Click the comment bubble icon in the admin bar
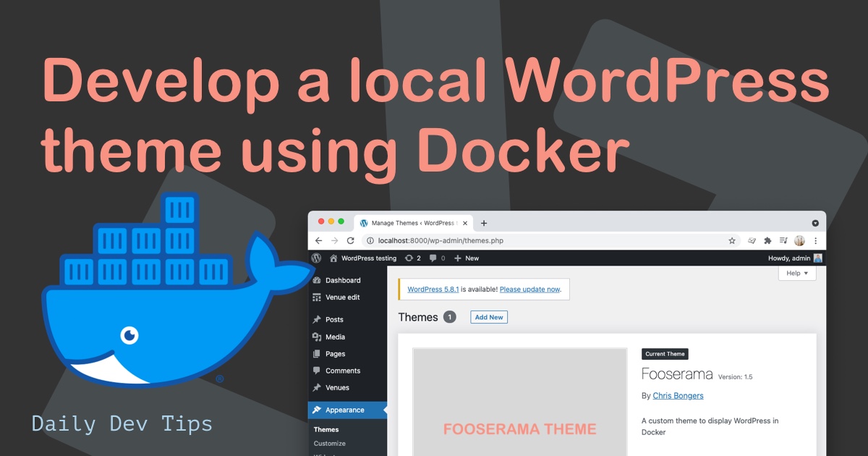 pos(433,258)
